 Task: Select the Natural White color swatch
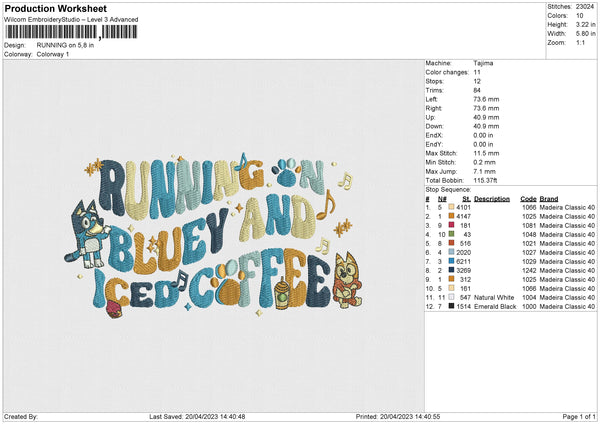coord(451,297)
